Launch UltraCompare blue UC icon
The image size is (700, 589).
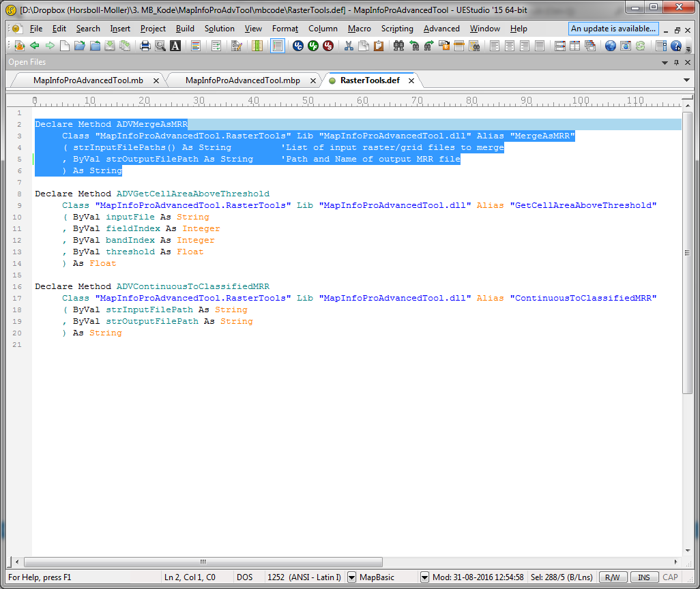[297, 46]
